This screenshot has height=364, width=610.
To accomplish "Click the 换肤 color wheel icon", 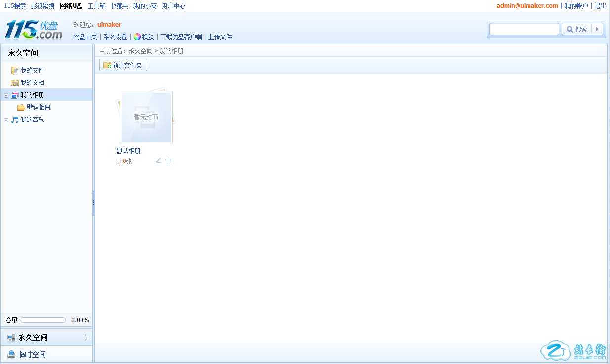I will click(137, 37).
